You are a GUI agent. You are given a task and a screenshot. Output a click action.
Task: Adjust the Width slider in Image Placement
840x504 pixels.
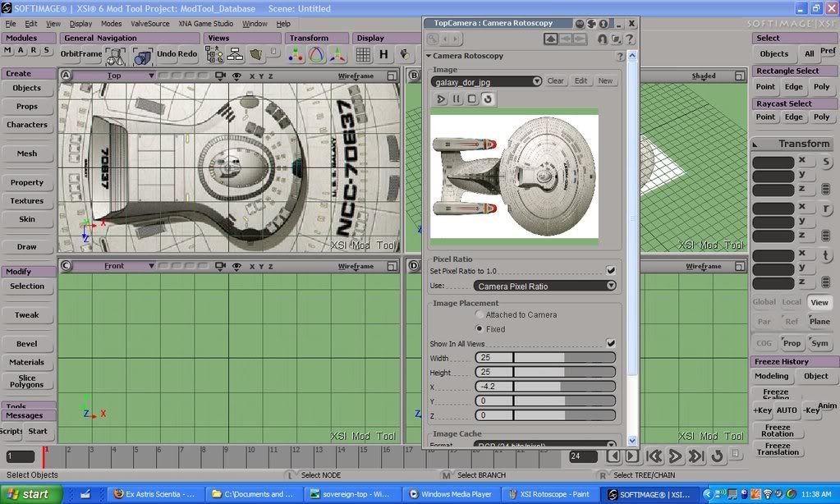point(545,357)
